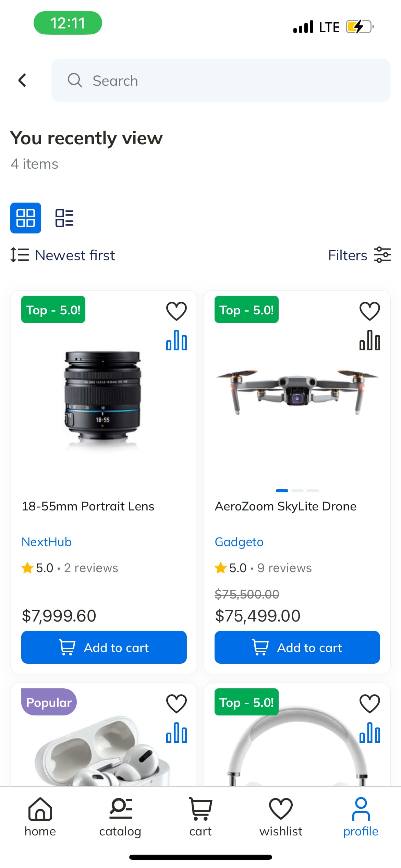Open the Gadgeto seller link
This screenshot has height=868, width=401.
(239, 542)
